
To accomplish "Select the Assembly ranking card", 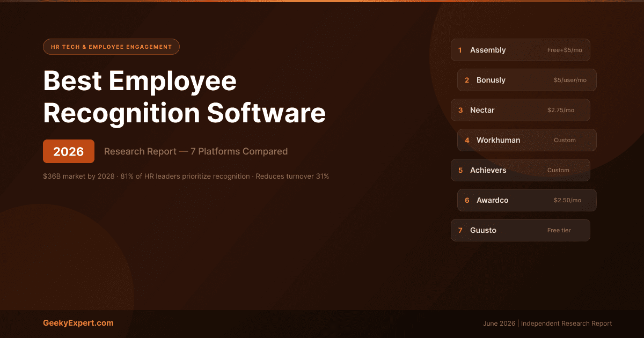I will tap(521, 50).
